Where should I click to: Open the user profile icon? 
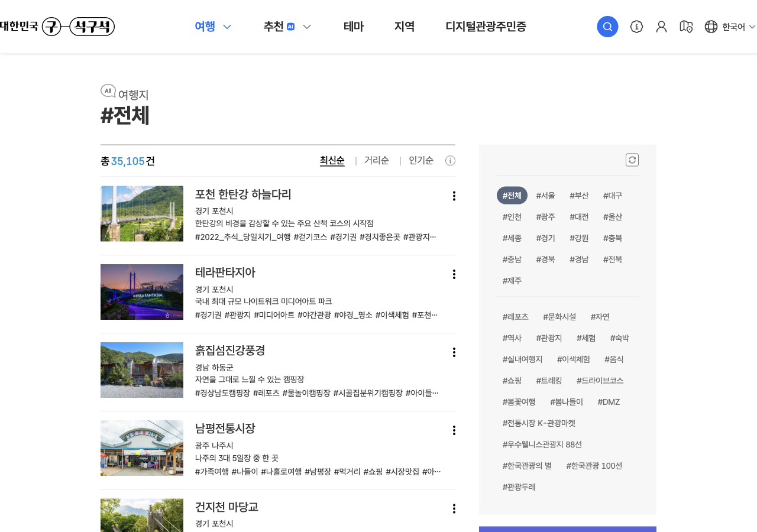click(x=661, y=27)
